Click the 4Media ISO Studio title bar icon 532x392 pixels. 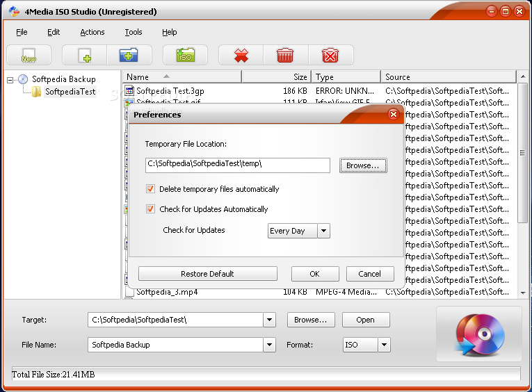click(14, 12)
